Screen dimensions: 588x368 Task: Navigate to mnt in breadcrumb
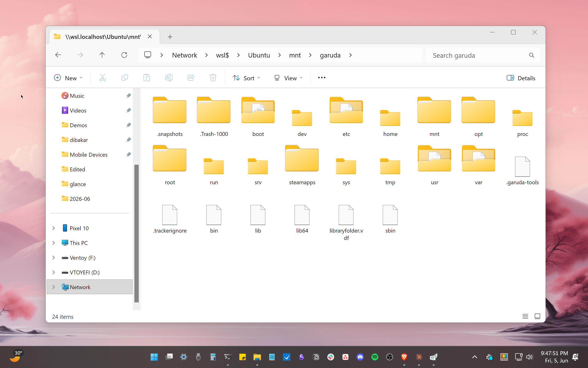(x=295, y=55)
